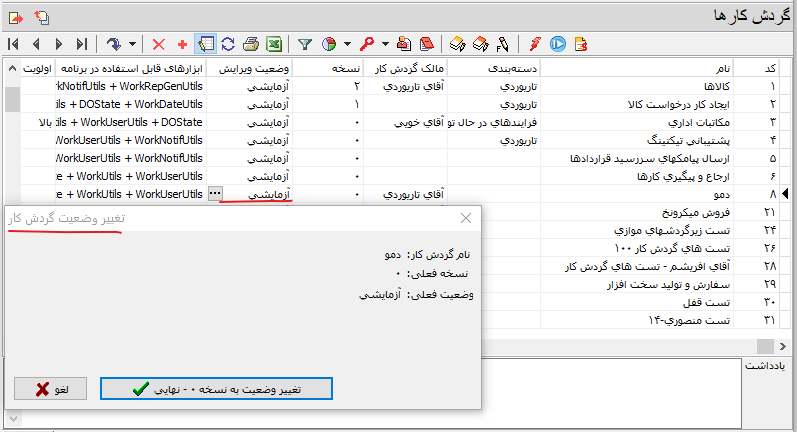Add a new record with red plus

tap(182, 44)
